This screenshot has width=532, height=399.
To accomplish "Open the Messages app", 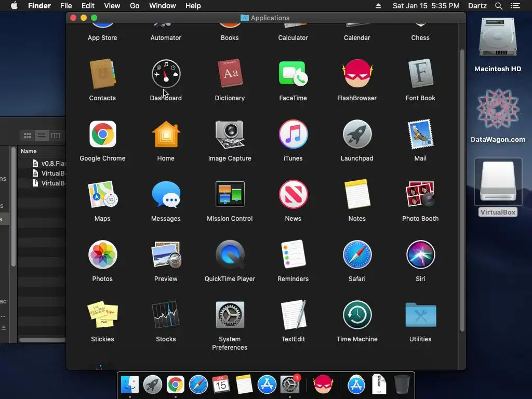I will pyautogui.click(x=166, y=194).
